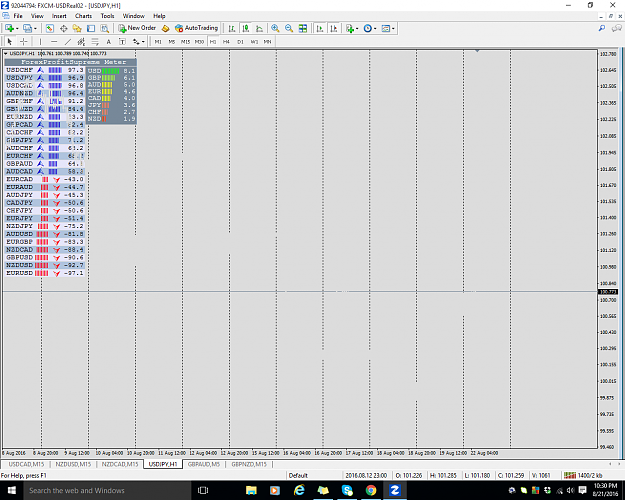Toggle the Terminal panel icon
This screenshot has width=625, height=500.
tap(91, 28)
